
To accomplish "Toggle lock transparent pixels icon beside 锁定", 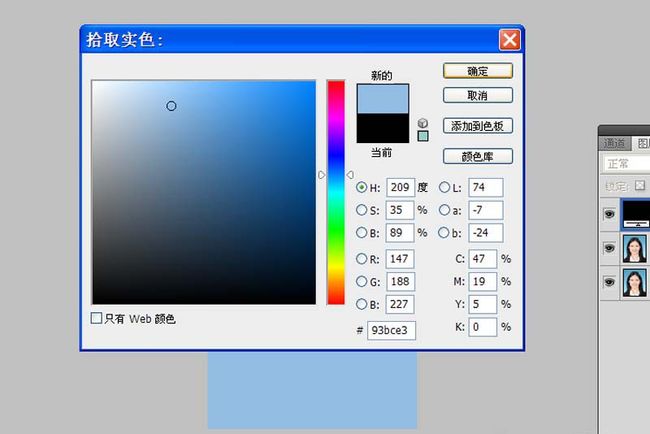I will click(640, 185).
